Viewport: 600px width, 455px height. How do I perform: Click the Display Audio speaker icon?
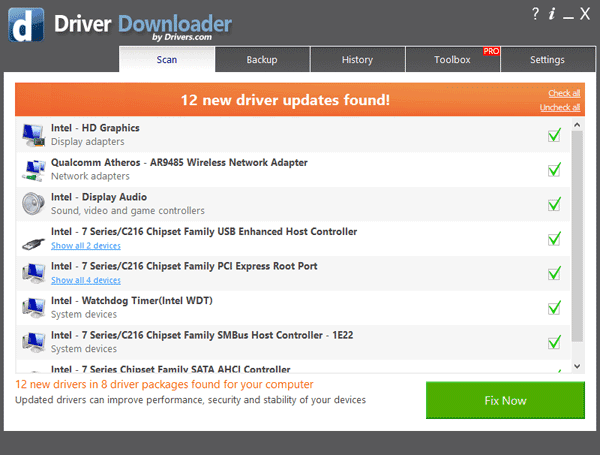[x=33, y=204]
